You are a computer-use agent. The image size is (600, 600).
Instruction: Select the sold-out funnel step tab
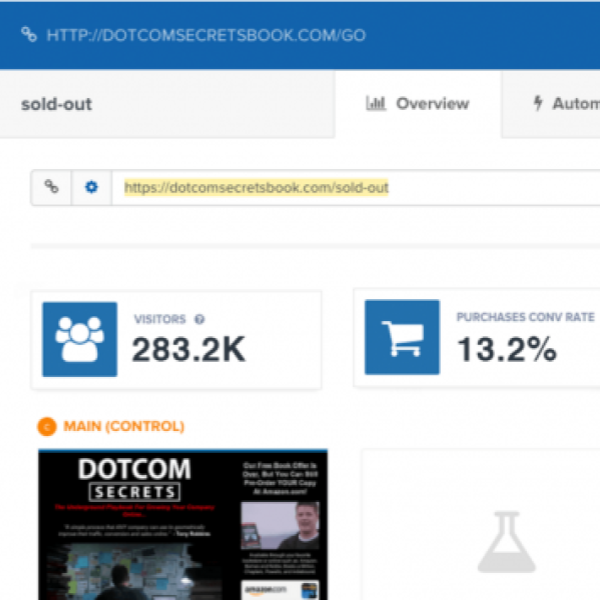pyautogui.click(x=167, y=104)
